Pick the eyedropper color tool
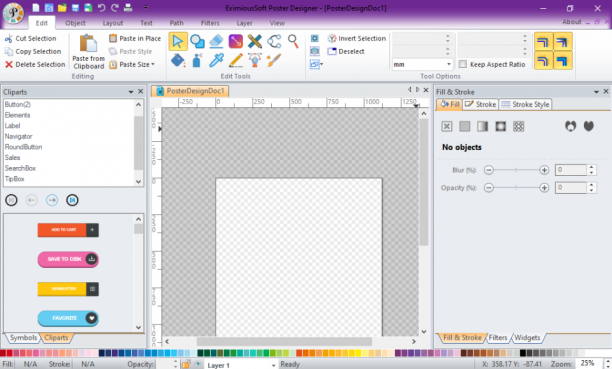612x369 pixels. (x=216, y=61)
